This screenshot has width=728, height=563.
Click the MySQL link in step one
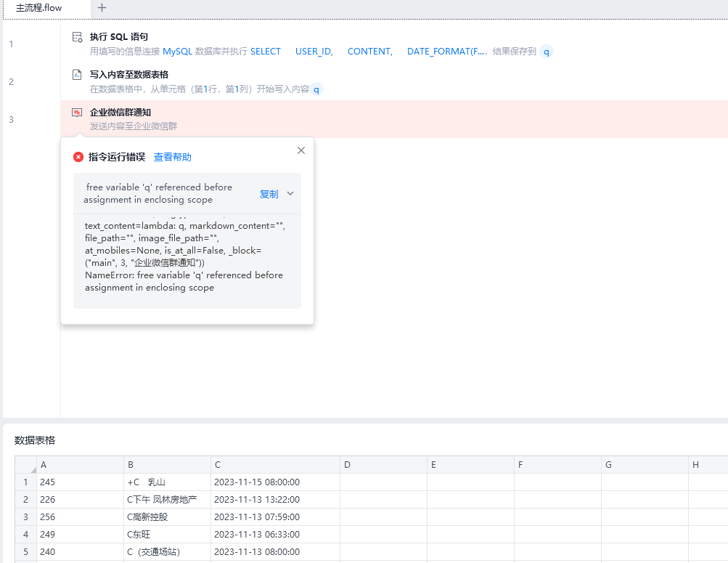click(x=177, y=52)
